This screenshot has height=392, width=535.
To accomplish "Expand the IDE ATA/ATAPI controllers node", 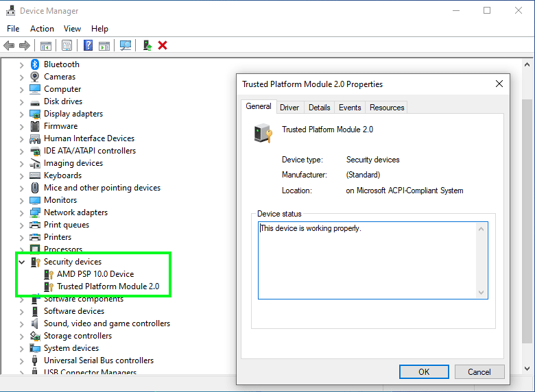I will pyautogui.click(x=21, y=151).
